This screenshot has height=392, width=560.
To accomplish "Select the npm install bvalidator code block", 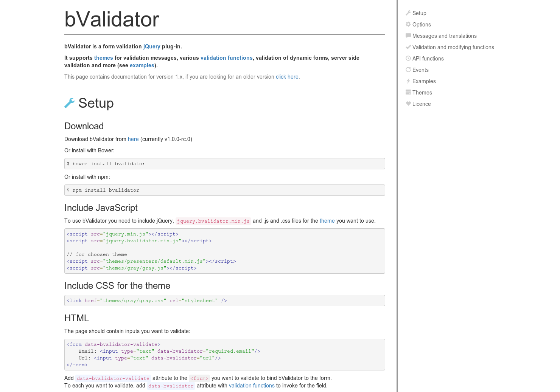I will (225, 190).
